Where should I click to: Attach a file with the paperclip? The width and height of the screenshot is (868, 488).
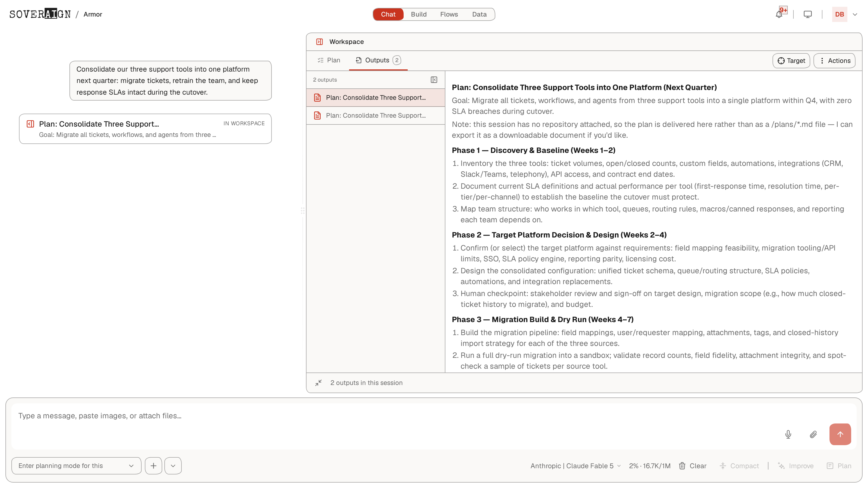click(813, 434)
